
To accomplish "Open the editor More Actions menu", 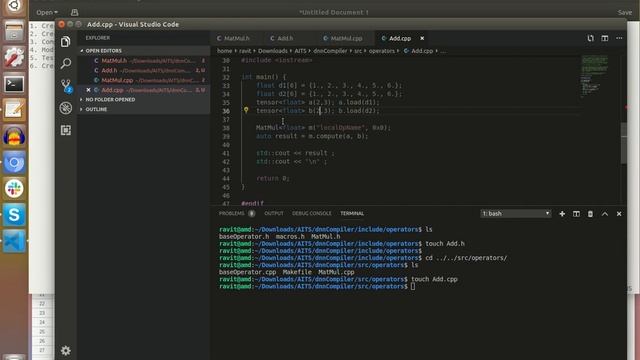I will pyautogui.click(x=619, y=38).
